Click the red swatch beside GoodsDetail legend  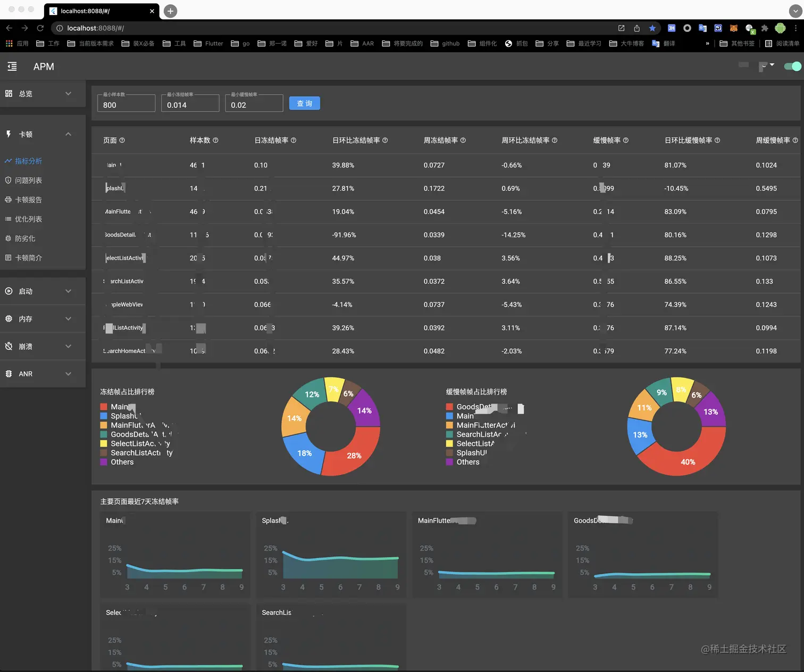pos(449,406)
